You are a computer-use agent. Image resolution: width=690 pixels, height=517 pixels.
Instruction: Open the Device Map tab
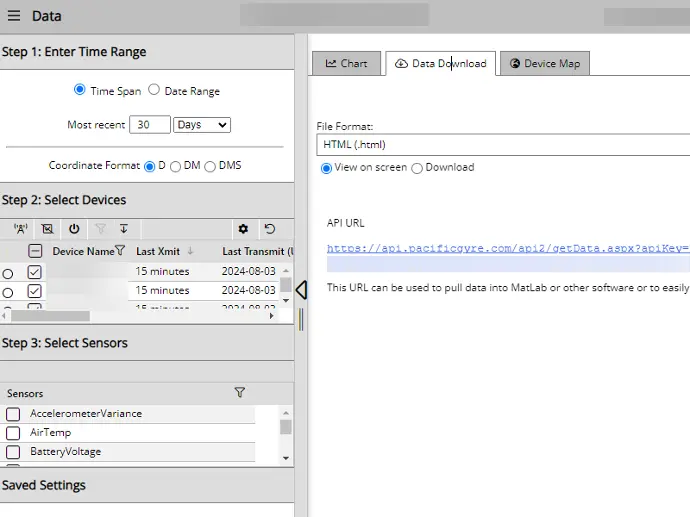(544, 63)
